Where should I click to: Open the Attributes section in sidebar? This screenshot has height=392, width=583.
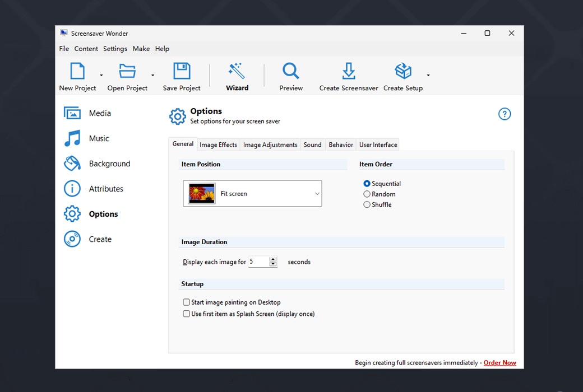click(x=94, y=189)
